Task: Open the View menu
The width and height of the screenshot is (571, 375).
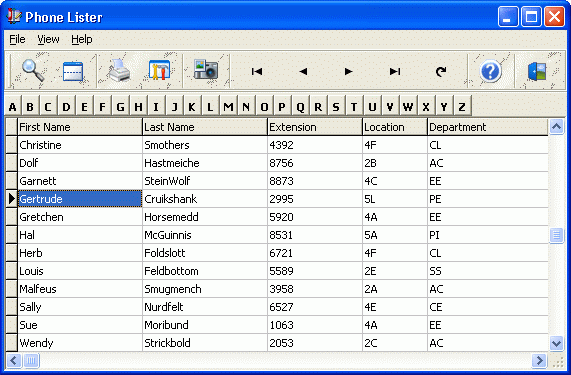Action: pyautogui.click(x=48, y=39)
